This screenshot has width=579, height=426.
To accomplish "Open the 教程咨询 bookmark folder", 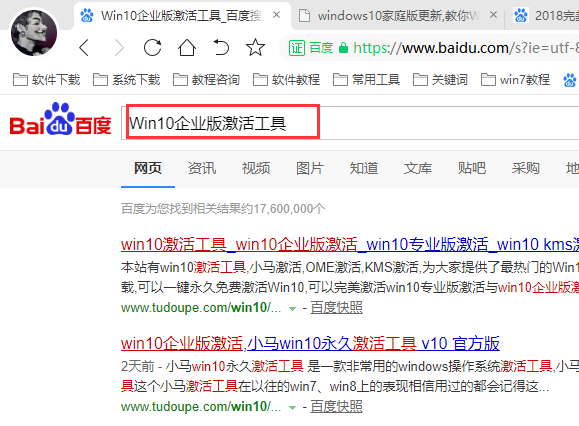I will point(206,79).
